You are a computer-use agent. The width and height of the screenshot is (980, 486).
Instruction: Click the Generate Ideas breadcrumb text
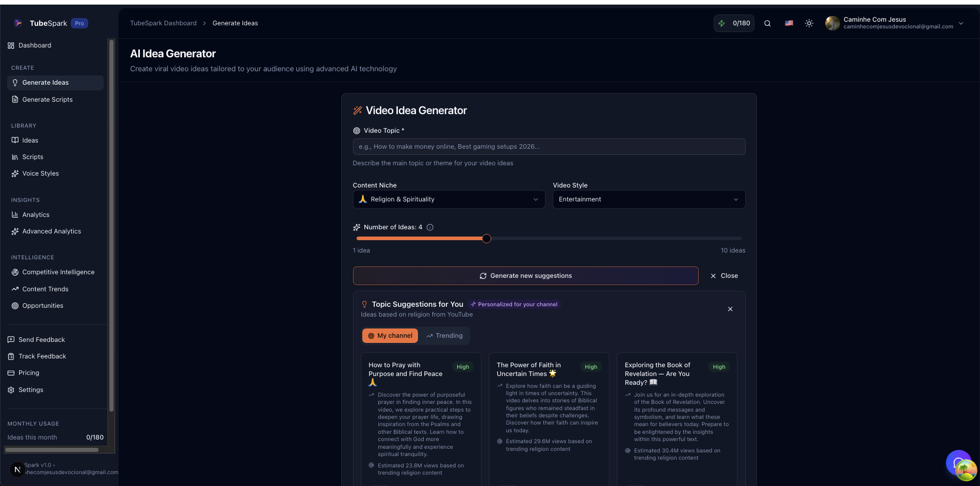235,23
